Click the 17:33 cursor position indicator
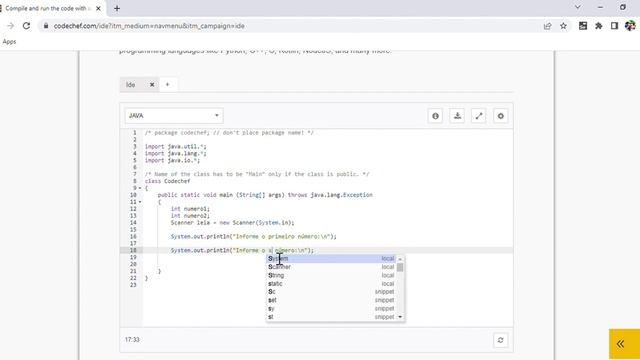Image resolution: width=640 pixels, height=360 pixels. pos(132,340)
